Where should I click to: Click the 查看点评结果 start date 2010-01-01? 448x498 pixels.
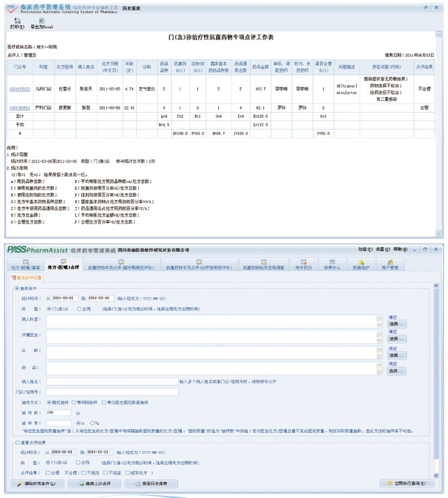pyautogui.click(x=63, y=452)
